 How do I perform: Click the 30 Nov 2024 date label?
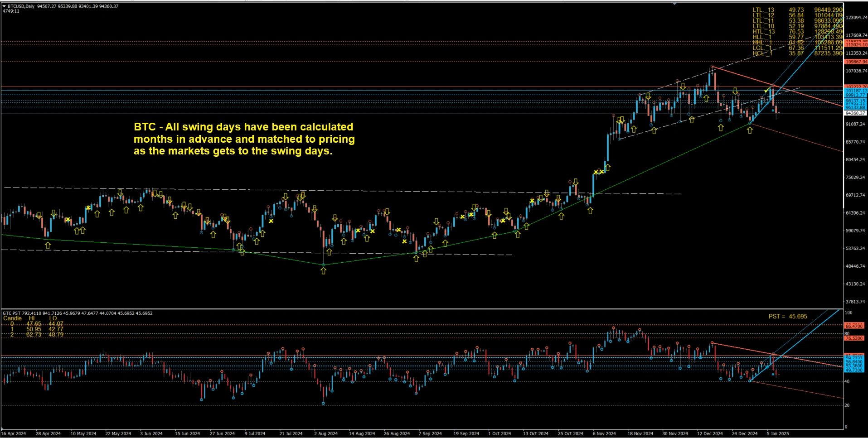[x=675, y=433]
